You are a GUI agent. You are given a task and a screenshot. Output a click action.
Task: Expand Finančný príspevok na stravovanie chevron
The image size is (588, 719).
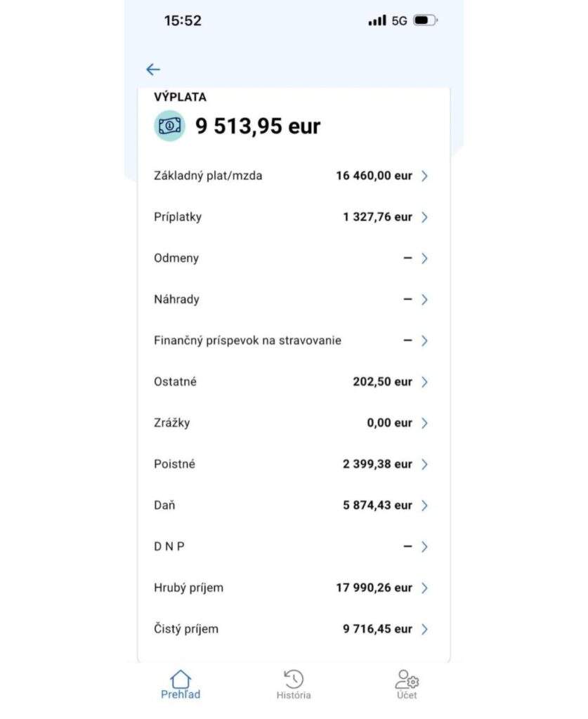coord(424,341)
